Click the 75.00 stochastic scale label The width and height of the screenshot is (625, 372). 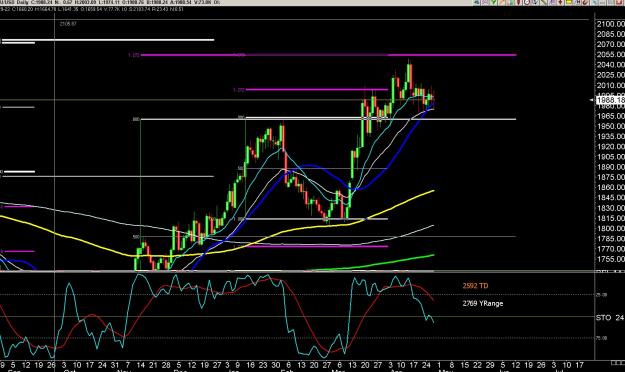pyautogui.click(x=601, y=338)
